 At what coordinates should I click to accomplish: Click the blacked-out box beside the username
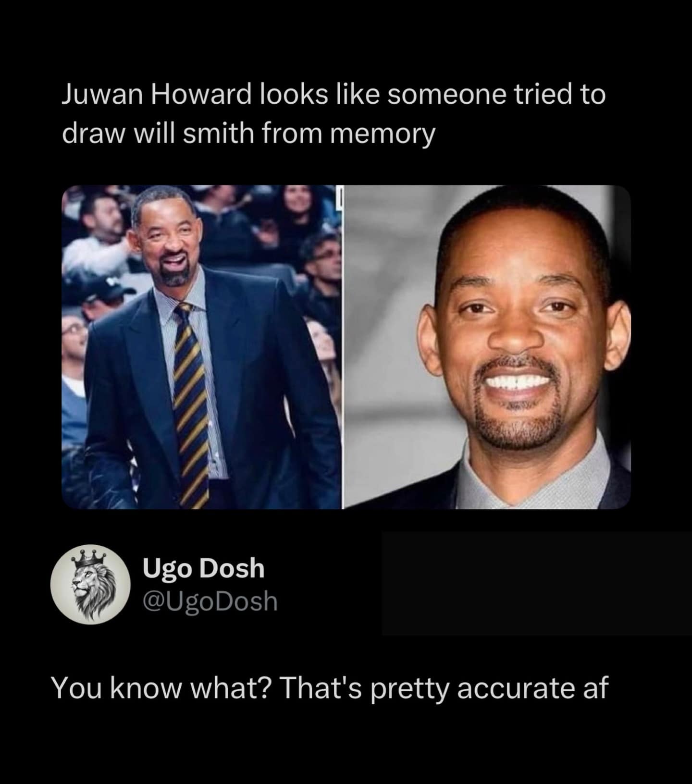537,583
